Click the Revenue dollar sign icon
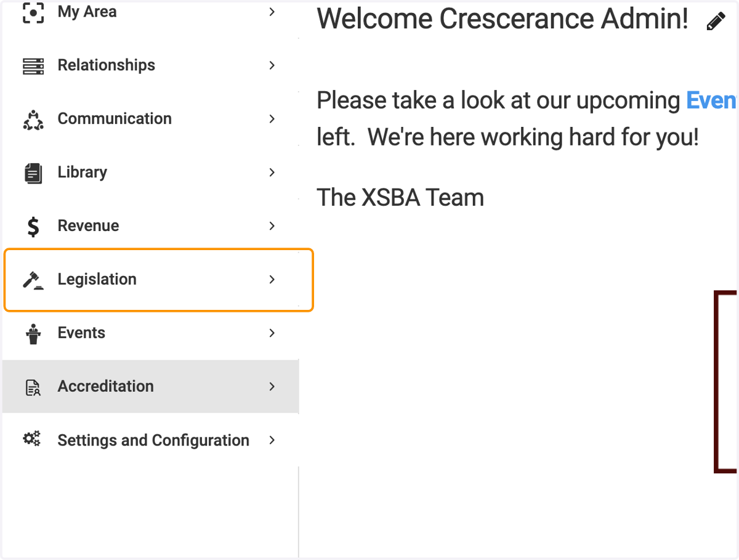This screenshot has width=739, height=560. 33,227
